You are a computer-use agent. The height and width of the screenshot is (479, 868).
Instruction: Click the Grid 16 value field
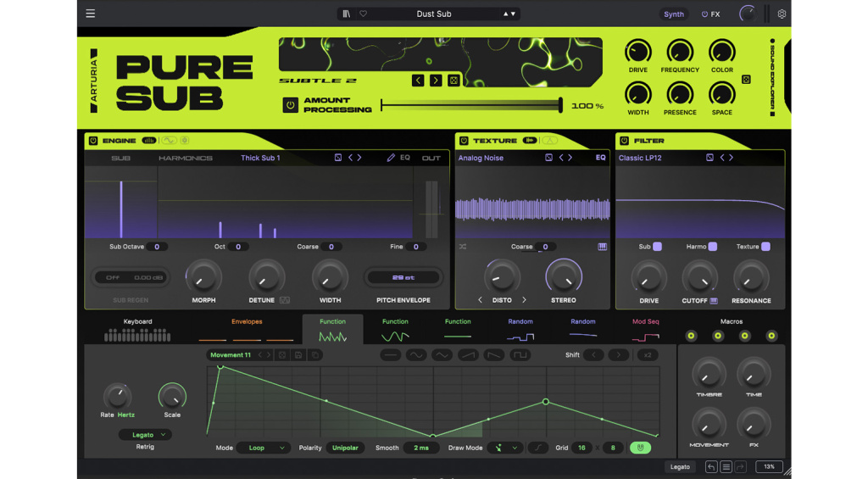coord(581,448)
